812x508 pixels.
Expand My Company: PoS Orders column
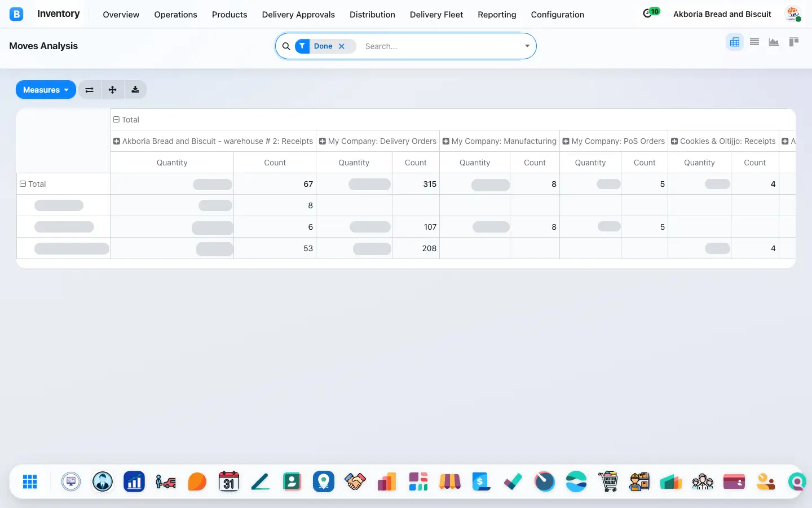(614, 141)
